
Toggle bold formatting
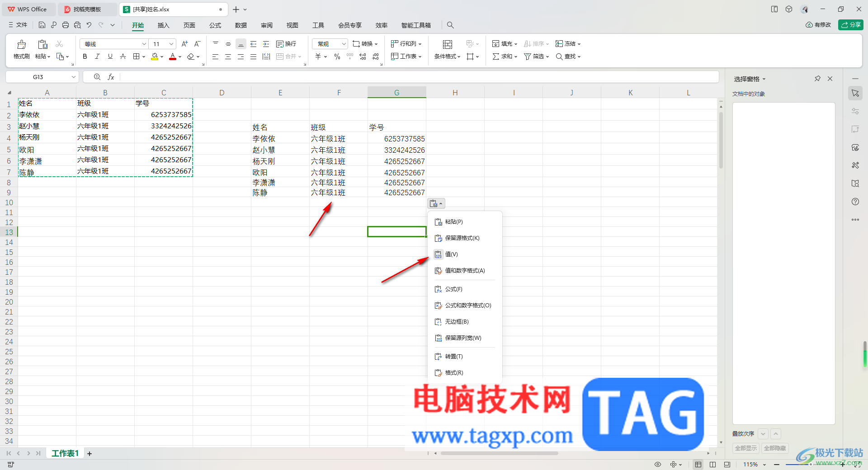point(85,56)
